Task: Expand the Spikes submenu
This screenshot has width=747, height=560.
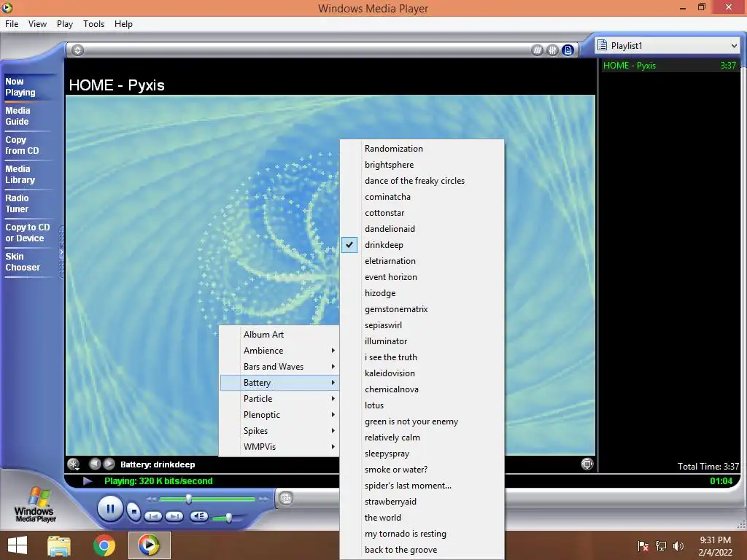Action: [279, 430]
